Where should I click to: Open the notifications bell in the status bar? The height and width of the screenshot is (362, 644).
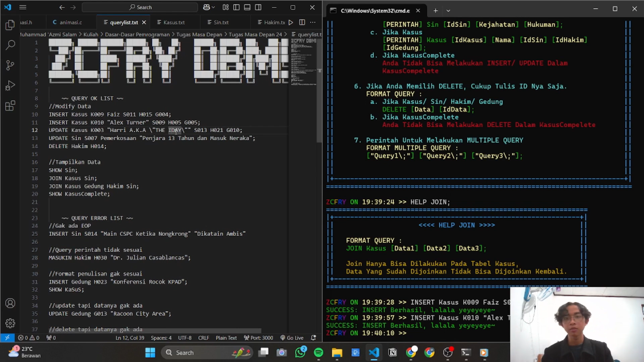click(313, 338)
